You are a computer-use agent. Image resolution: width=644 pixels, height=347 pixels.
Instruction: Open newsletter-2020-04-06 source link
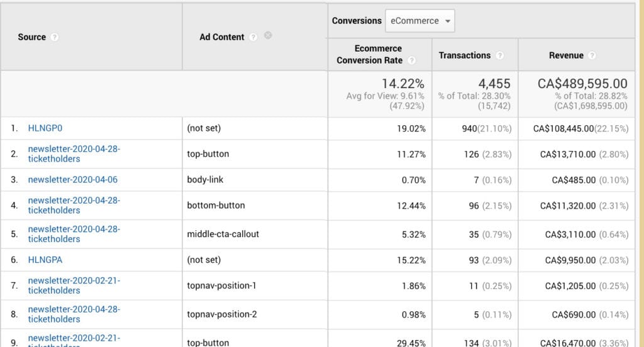click(72, 180)
